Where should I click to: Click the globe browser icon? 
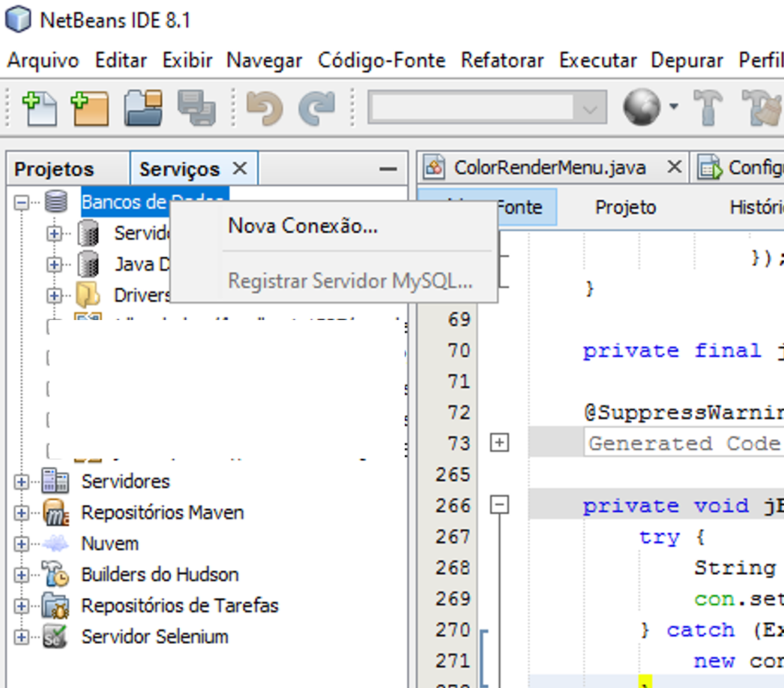[x=642, y=107]
